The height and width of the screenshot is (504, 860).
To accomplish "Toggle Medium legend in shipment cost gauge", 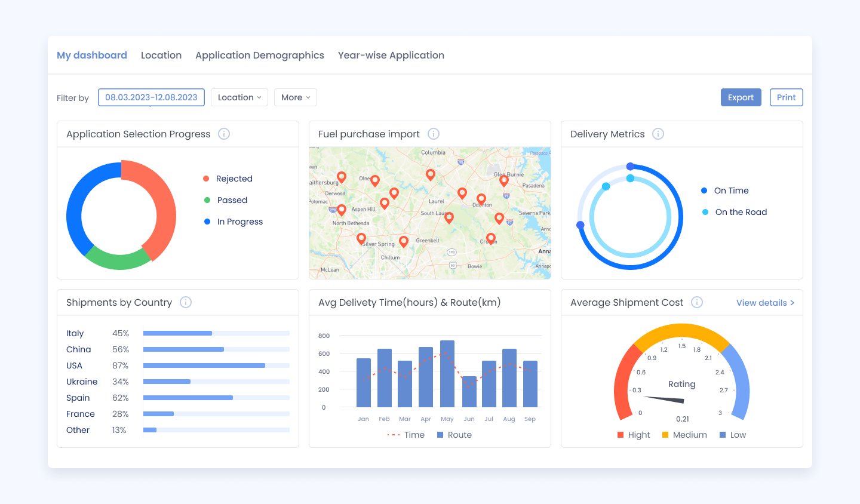I will [x=684, y=435].
